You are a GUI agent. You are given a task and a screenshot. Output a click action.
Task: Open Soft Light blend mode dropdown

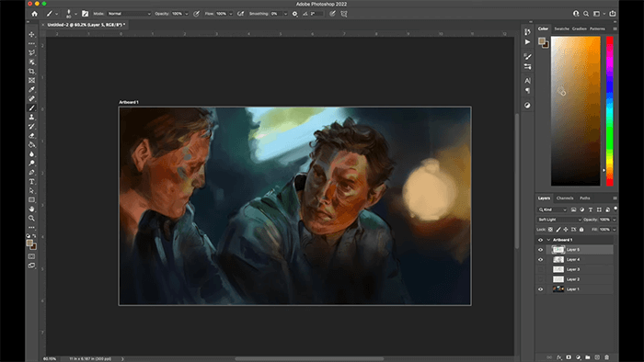pyautogui.click(x=559, y=220)
